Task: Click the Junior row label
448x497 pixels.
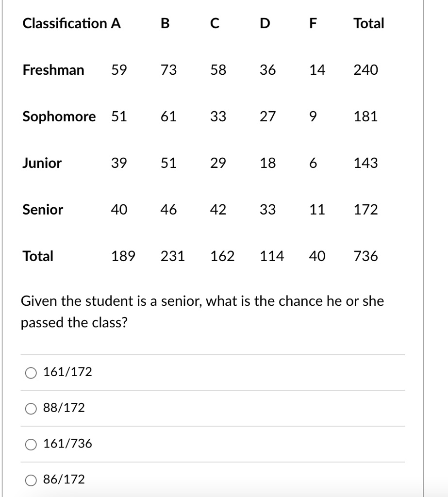Action: point(42,163)
